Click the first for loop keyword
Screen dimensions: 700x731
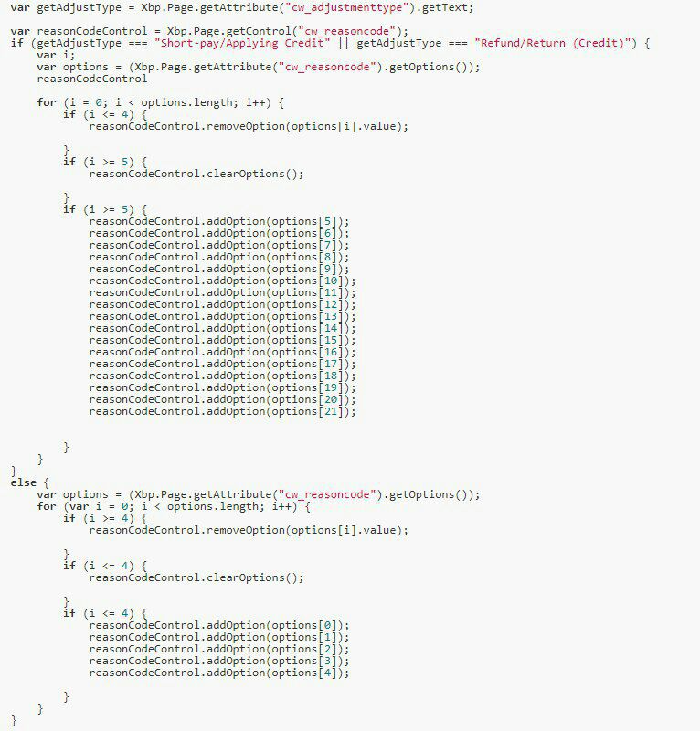coord(47,102)
